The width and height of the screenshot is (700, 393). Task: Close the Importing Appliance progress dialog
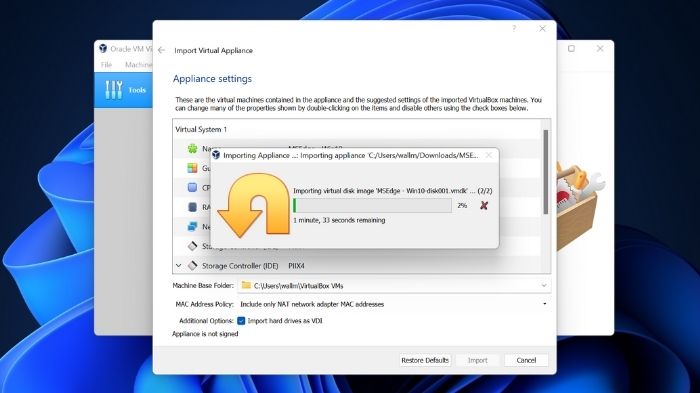(x=489, y=155)
